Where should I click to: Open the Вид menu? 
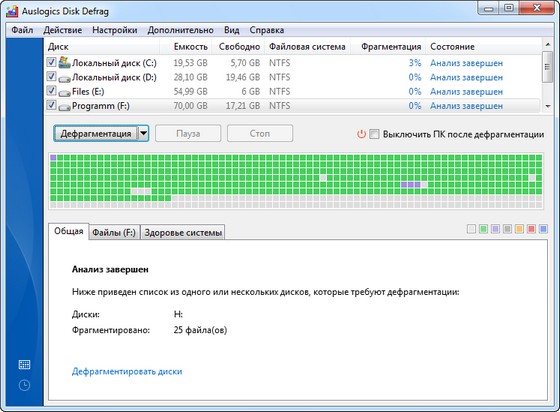(231, 30)
